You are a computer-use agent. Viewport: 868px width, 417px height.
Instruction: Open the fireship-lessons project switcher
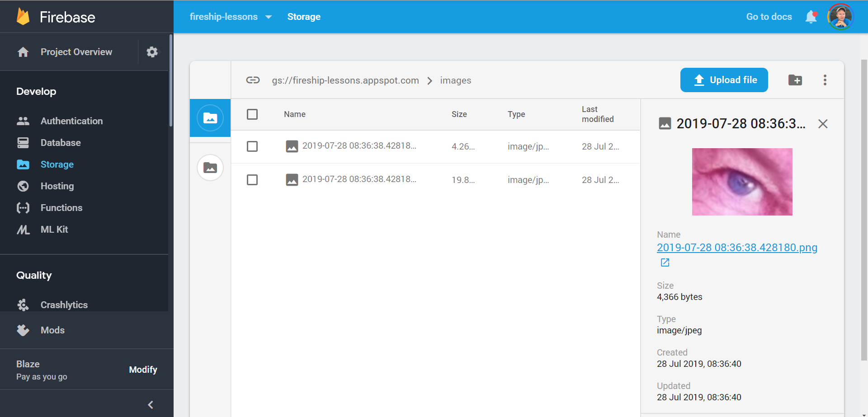tap(231, 17)
